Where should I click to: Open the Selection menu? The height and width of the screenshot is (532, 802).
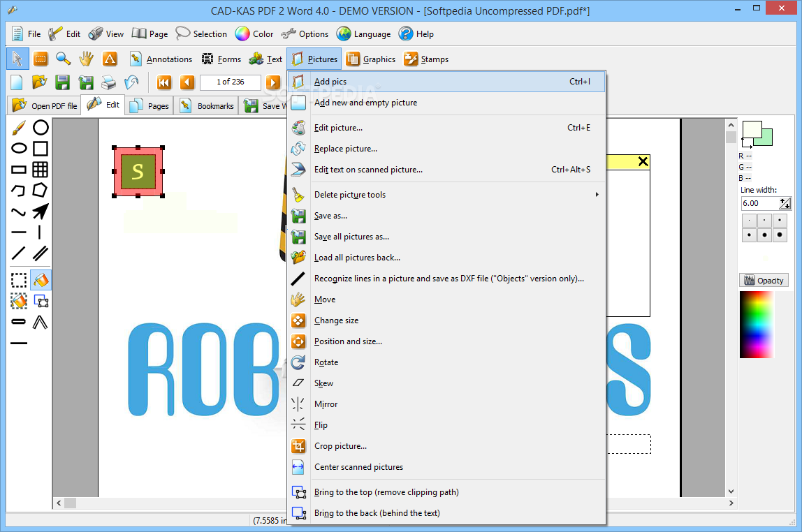(201, 34)
